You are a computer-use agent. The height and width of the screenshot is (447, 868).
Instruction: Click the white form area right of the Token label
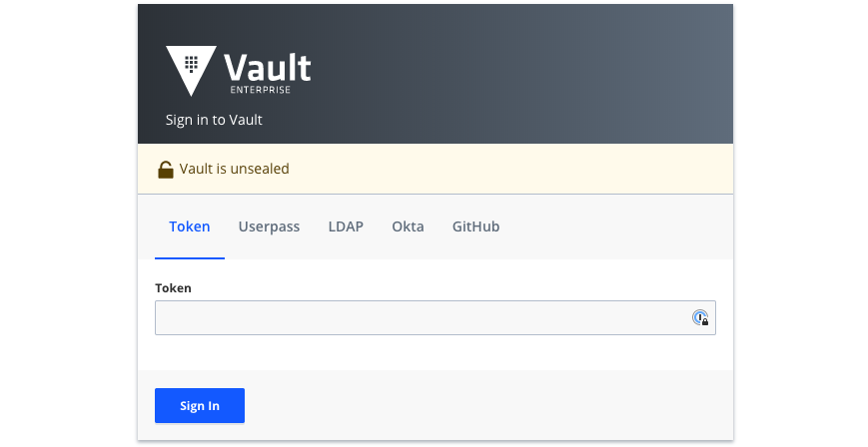449,287
